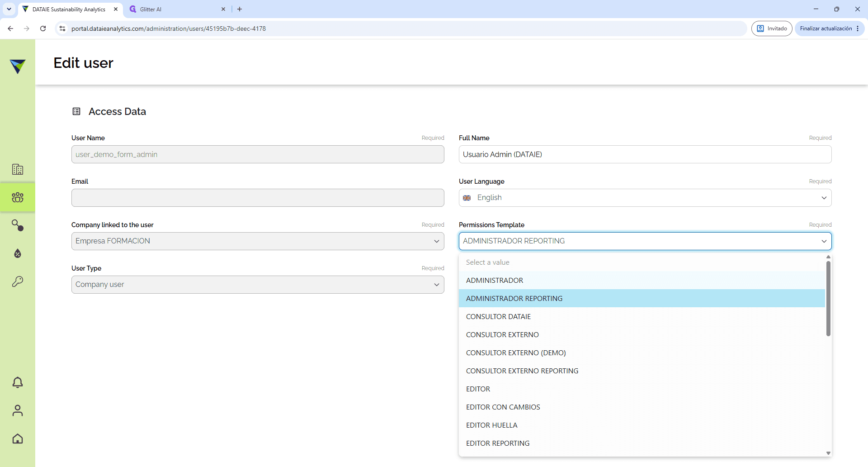Open the key icon in sidebar
This screenshot has height=467, width=868.
pos(18,281)
